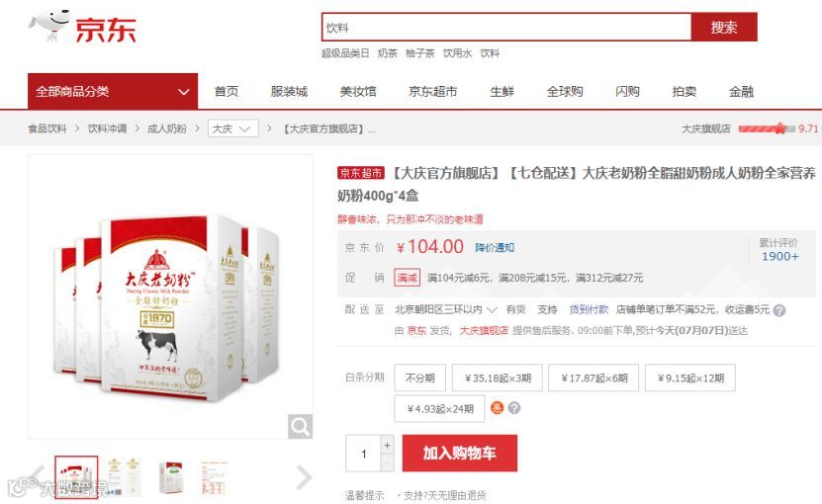Click the 大庆旗舰店 store rating bar
Viewport: 822px width, 504px height.
(x=767, y=128)
